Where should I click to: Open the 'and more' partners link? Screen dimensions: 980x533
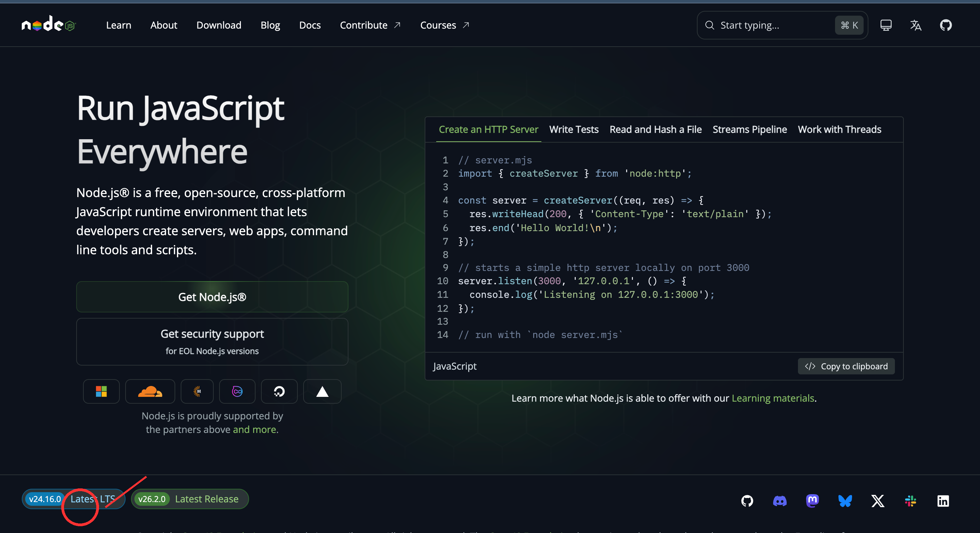255,429
